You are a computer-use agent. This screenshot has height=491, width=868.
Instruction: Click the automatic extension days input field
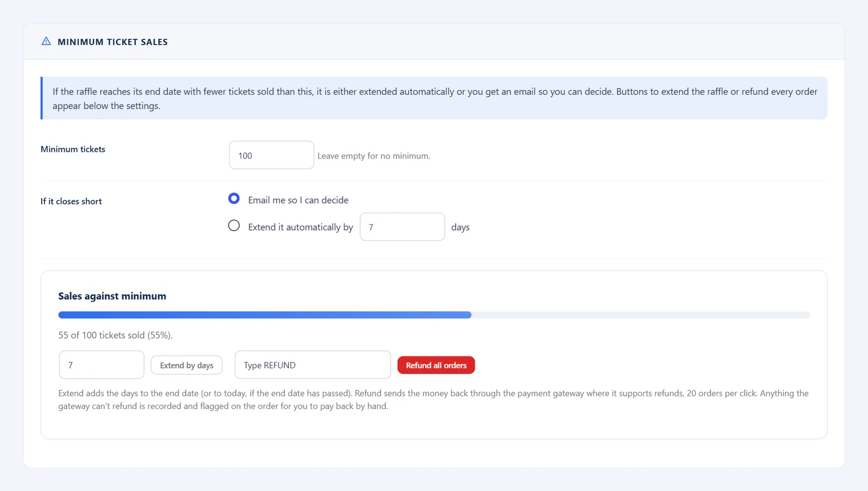(x=402, y=227)
